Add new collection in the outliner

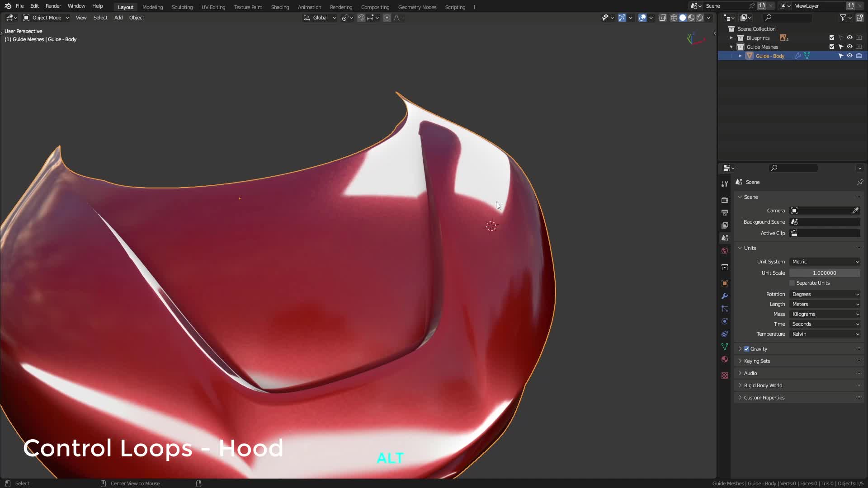(860, 18)
